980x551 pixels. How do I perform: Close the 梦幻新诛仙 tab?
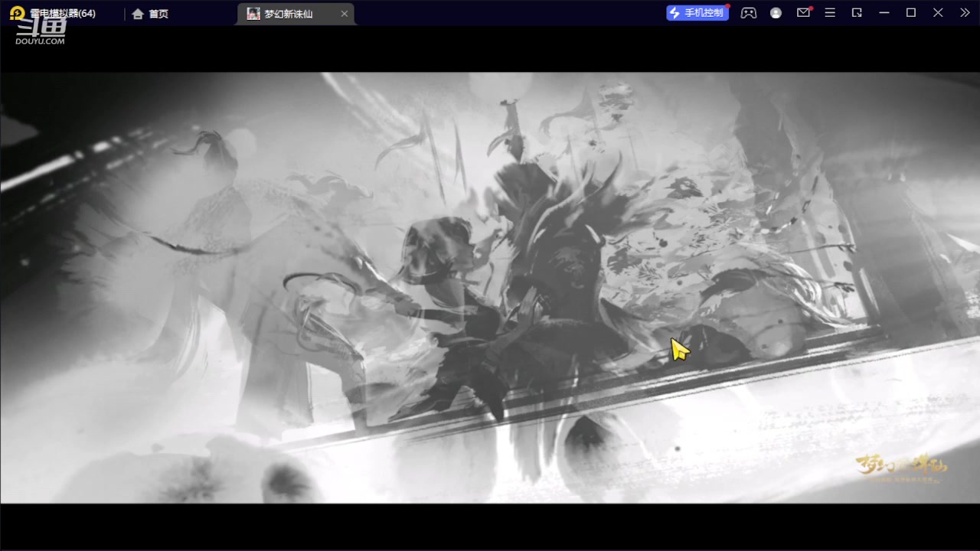click(345, 14)
